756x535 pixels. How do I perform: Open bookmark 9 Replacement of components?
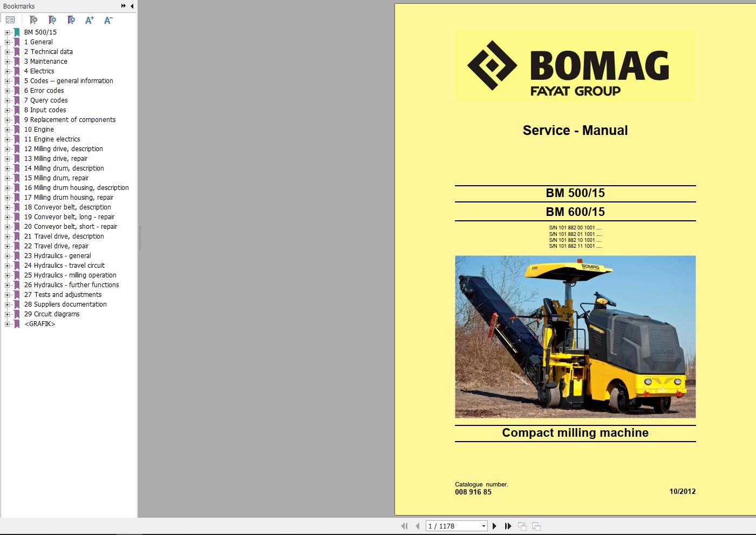[70, 120]
